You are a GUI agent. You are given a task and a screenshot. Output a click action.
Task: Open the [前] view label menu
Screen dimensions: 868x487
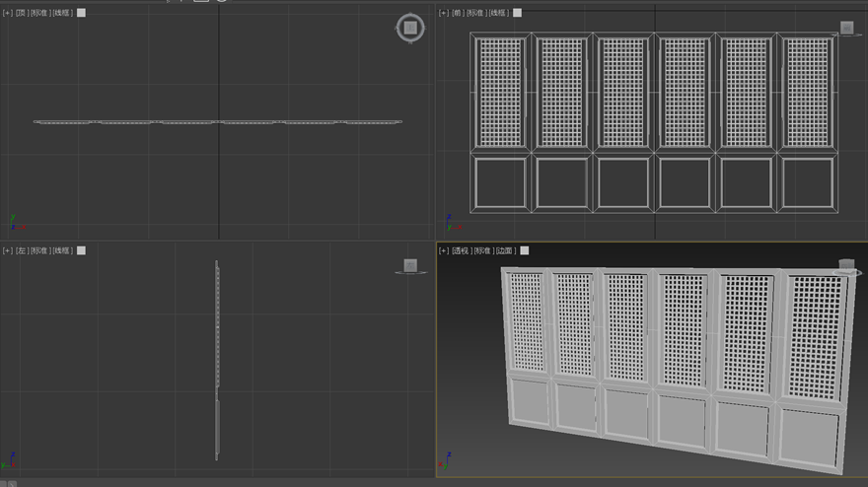click(457, 13)
